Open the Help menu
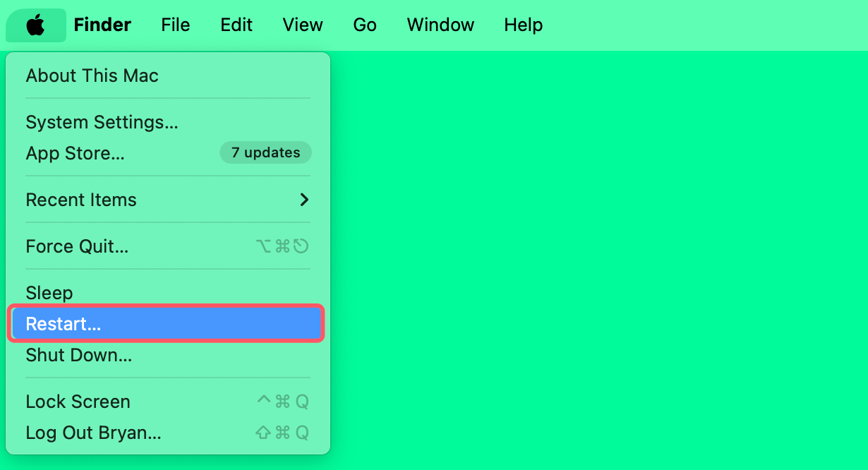868x470 pixels. tap(523, 25)
